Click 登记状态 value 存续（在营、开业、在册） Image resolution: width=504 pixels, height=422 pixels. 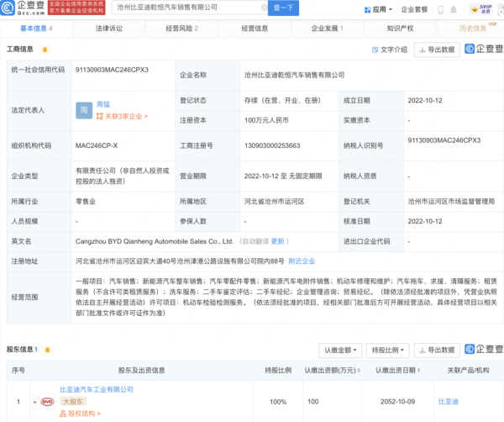[x=282, y=100]
